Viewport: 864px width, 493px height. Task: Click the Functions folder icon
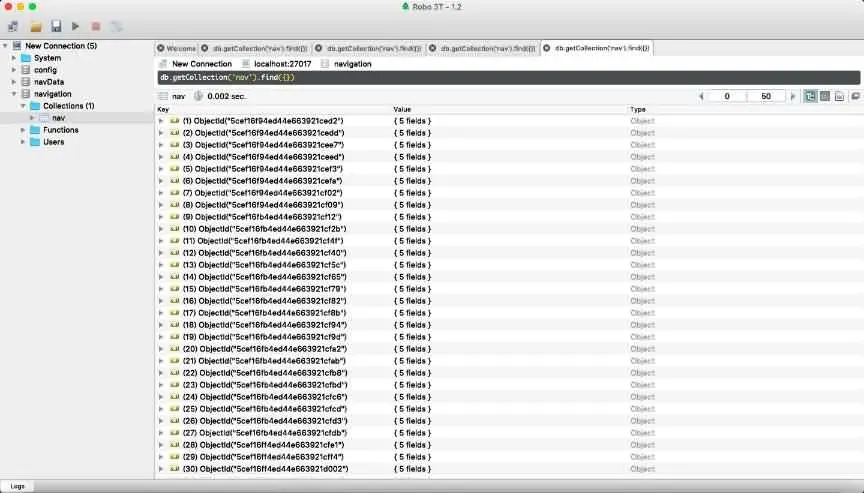coord(35,130)
